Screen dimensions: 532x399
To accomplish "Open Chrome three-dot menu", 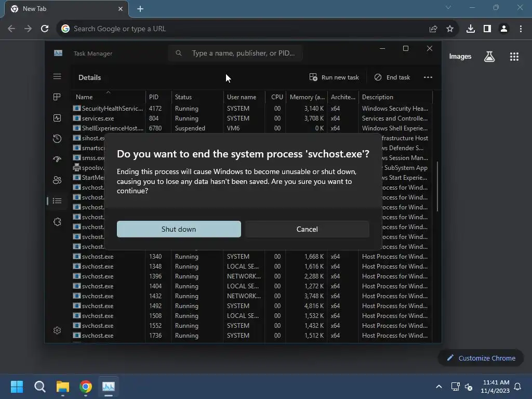I will click(521, 29).
